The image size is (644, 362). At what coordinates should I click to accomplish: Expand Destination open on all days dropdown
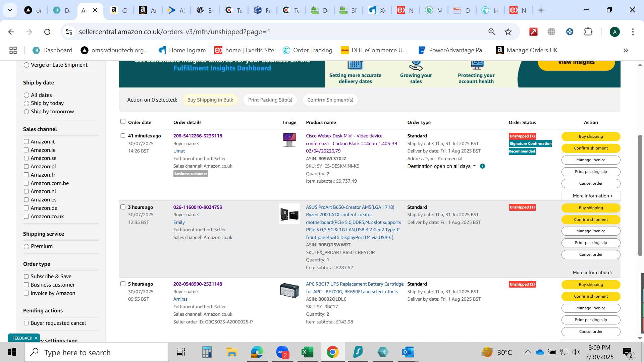pyautogui.click(x=441, y=166)
